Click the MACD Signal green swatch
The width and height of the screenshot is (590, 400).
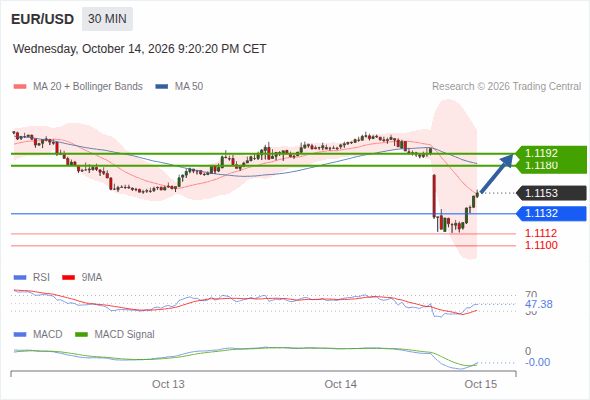pyautogui.click(x=81, y=335)
